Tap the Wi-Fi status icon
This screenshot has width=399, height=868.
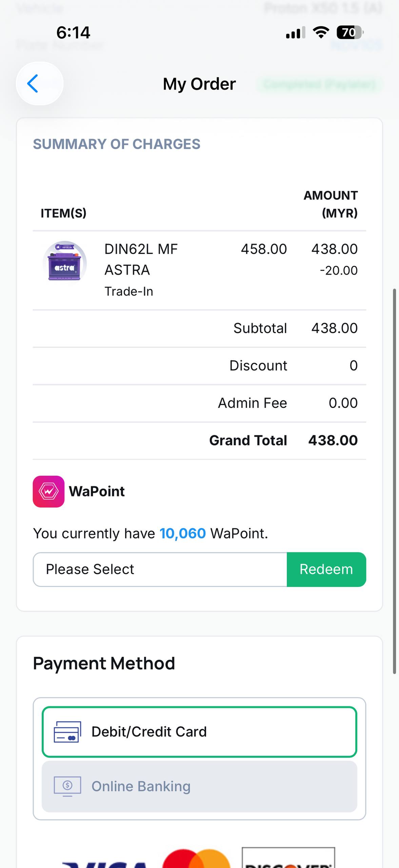(321, 33)
